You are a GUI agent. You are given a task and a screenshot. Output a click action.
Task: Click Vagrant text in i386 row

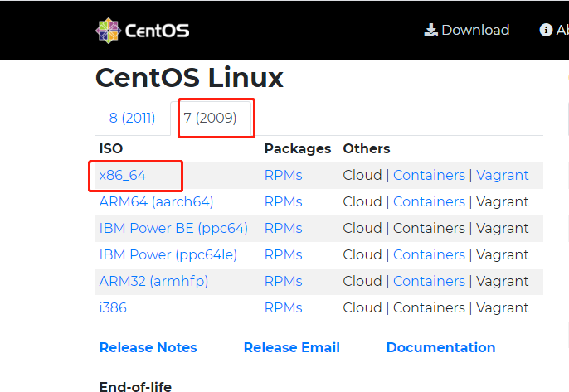(x=503, y=307)
